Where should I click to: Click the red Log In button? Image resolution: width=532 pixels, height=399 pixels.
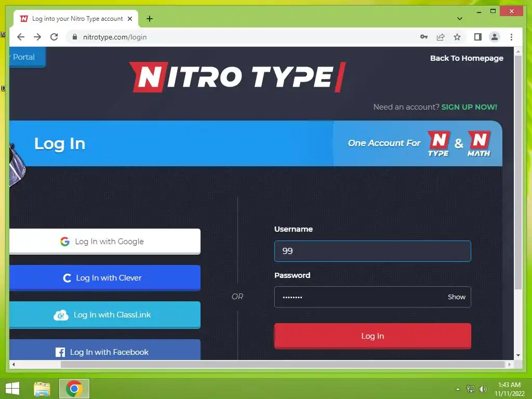tap(373, 336)
